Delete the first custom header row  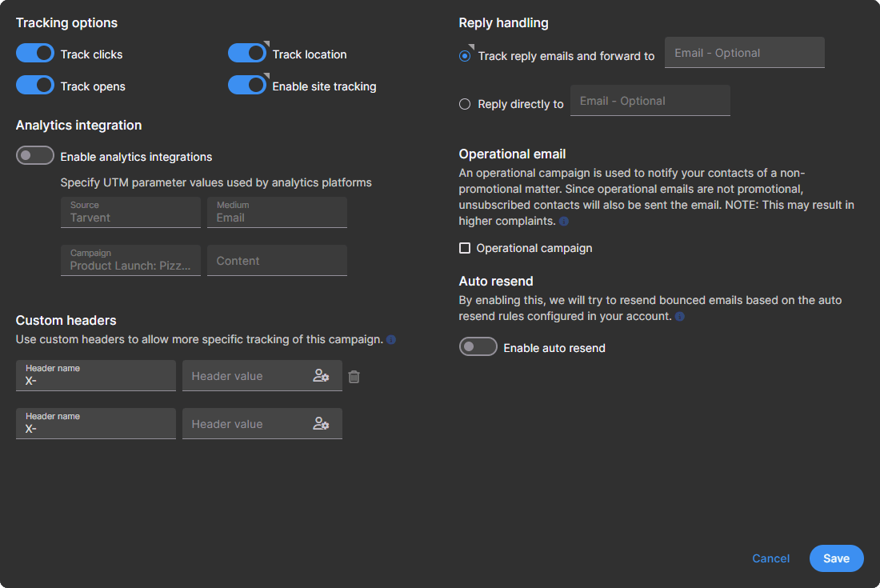click(x=354, y=376)
